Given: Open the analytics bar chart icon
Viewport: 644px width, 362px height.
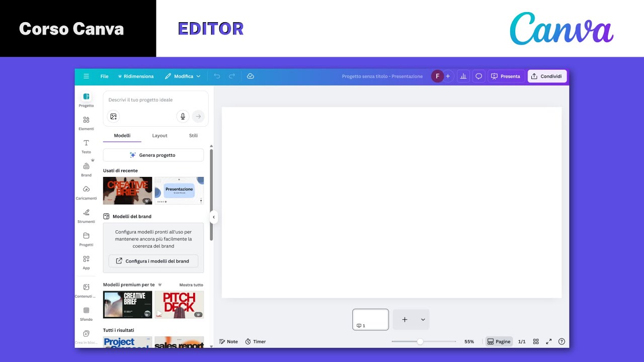Looking at the screenshot, I should [463, 76].
